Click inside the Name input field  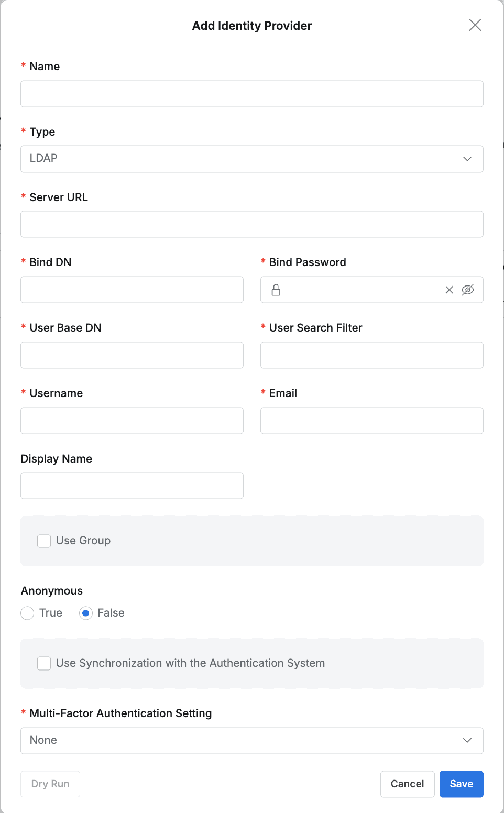pos(252,94)
